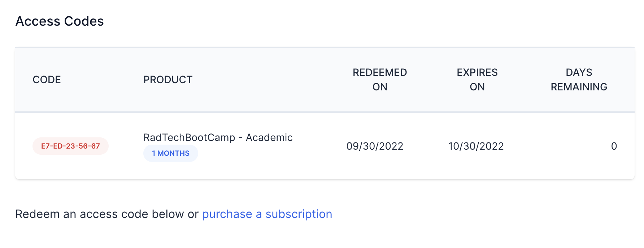Image resolution: width=644 pixels, height=248 pixels.
Task: Click the word REDEEMED in the header
Action: tap(380, 72)
